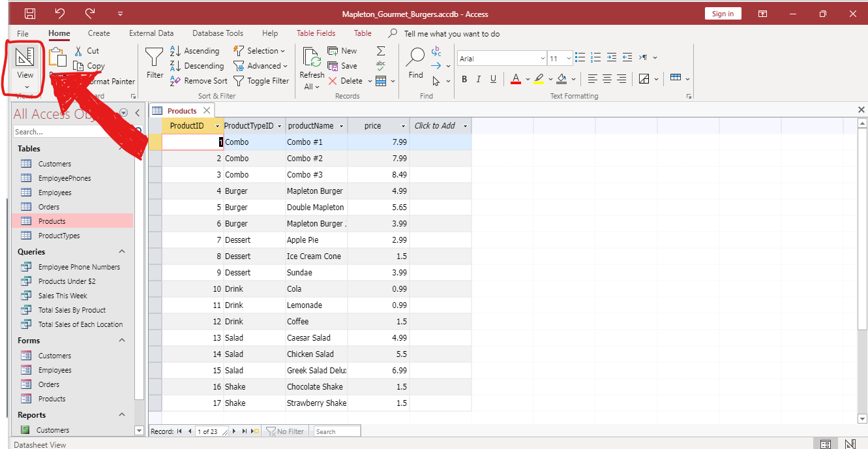The height and width of the screenshot is (449, 868).
Task: Click the Copy icon in Clipboard group
Action: tap(78, 66)
